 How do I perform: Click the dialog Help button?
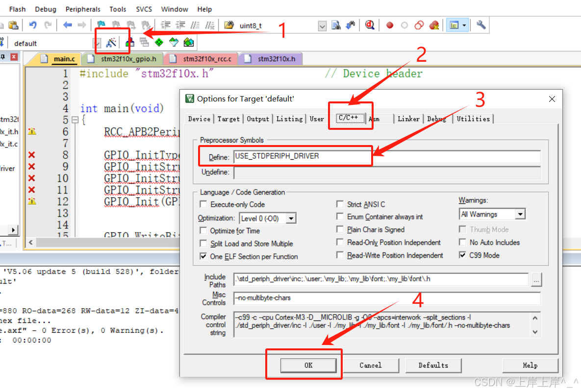click(530, 366)
